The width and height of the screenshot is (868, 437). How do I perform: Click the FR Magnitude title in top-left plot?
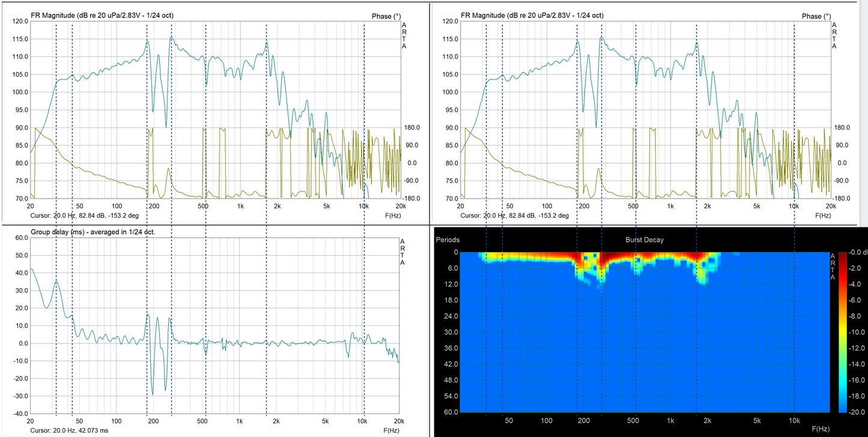point(102,15)
